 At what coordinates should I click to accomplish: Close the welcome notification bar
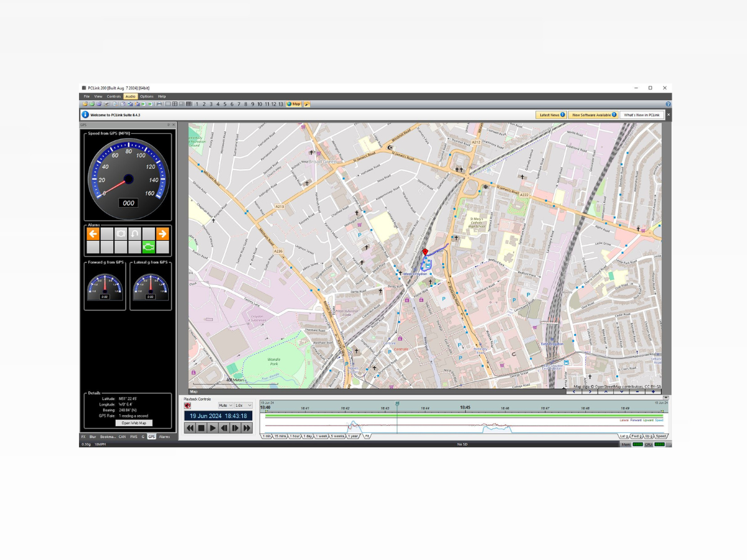point(669,114)
